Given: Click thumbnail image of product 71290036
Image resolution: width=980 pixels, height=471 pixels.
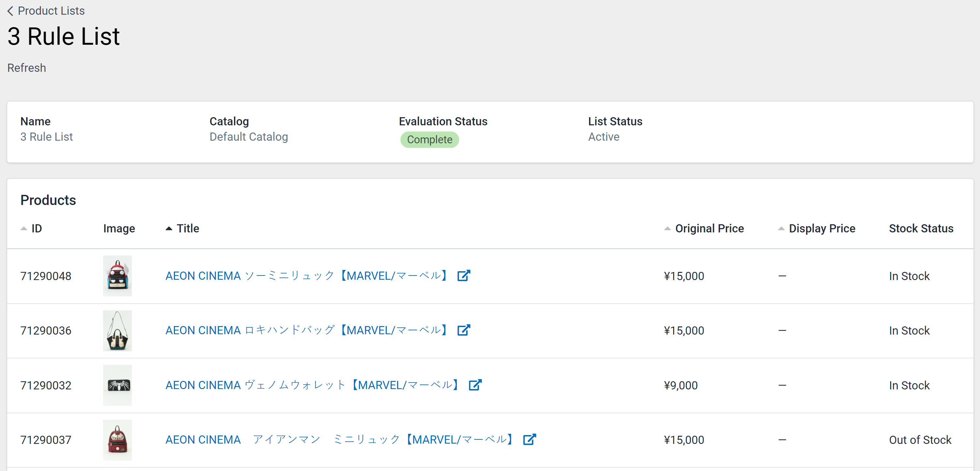Looking at the screenshot, I should coord(117,331).
